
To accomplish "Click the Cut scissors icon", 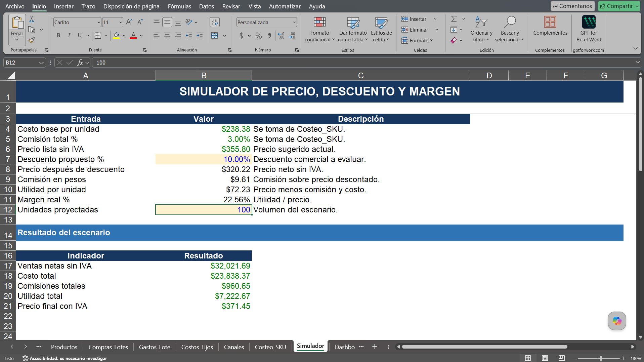I will (x=32, y=19).
